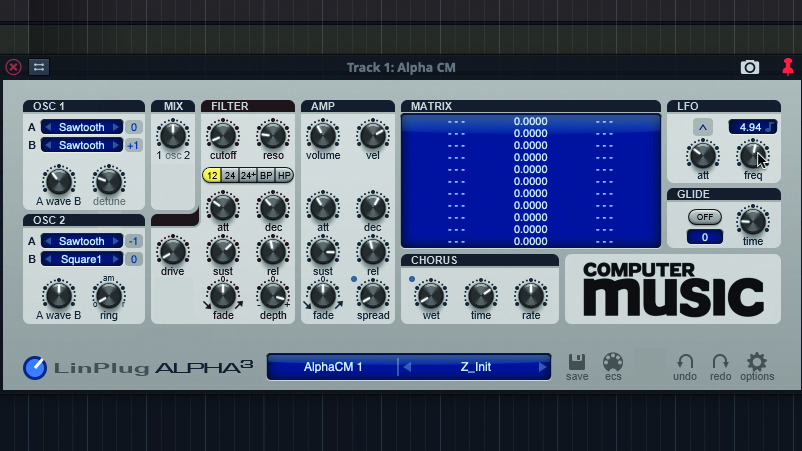Click the amp vel knob
Viewport: 802px width, 451px height.
click(373, 134)
